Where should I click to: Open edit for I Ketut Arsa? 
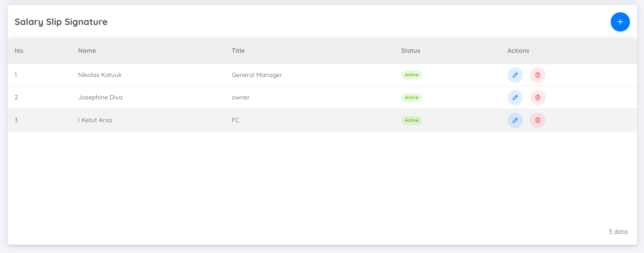515,120
